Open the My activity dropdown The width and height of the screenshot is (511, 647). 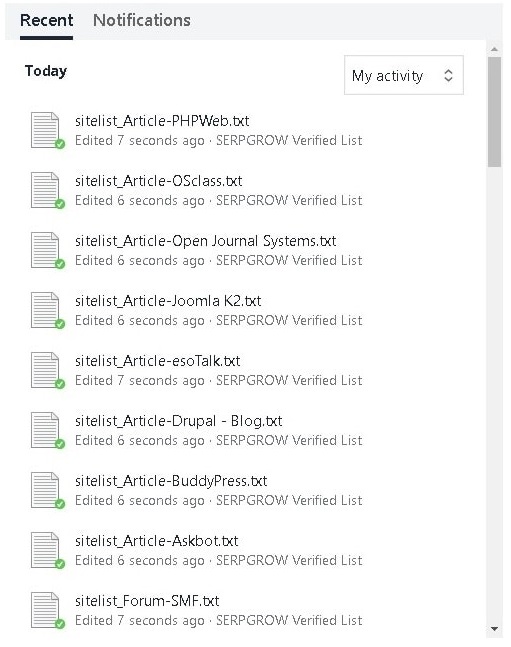tap(404, 75)
